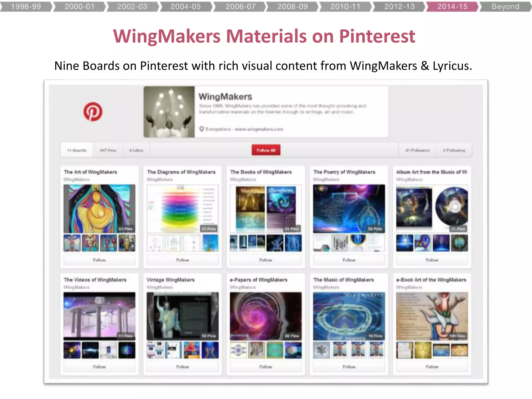Open the e-Book Art cover image
Image resolution: width=532 pixels, height=399 pixels.
pyautogui.click(x=432, y=316)
